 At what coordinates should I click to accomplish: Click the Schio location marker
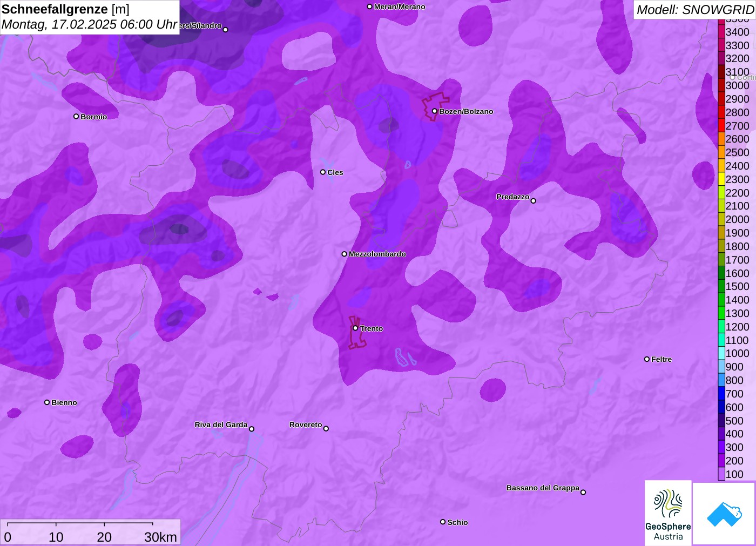(443, 522)
